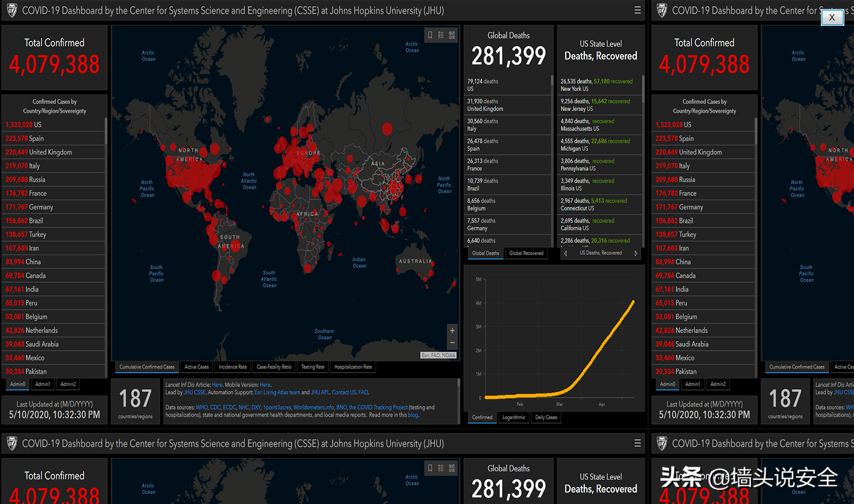Open basemap gallery grid icon on top-left map
The height and width of the screenshot is (504, 854).
click(452, 35)
